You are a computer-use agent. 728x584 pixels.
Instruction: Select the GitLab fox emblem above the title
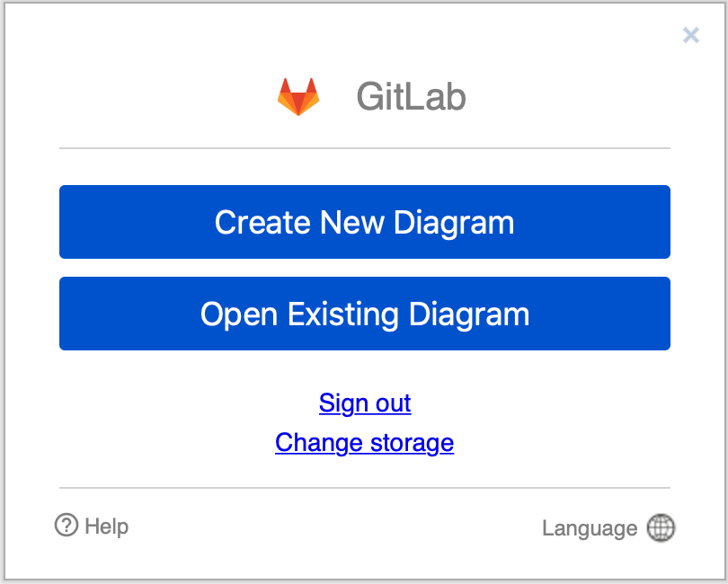click(x=297, y=94)
